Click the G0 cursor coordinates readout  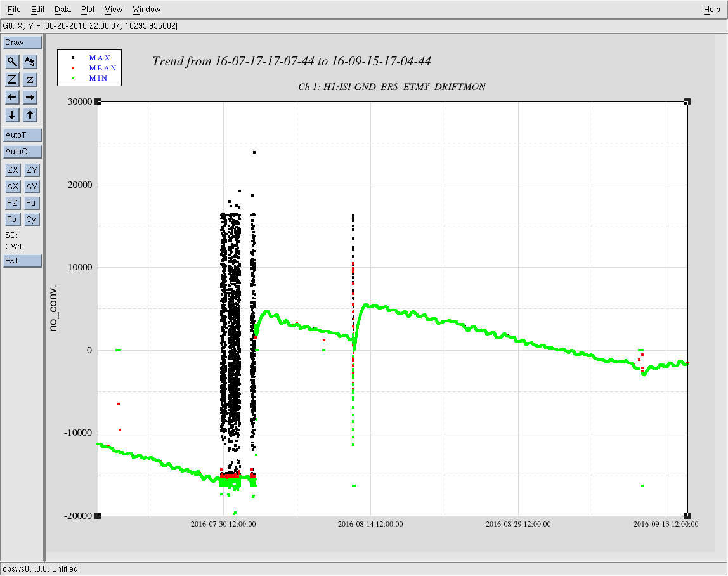tap(90, 26)
